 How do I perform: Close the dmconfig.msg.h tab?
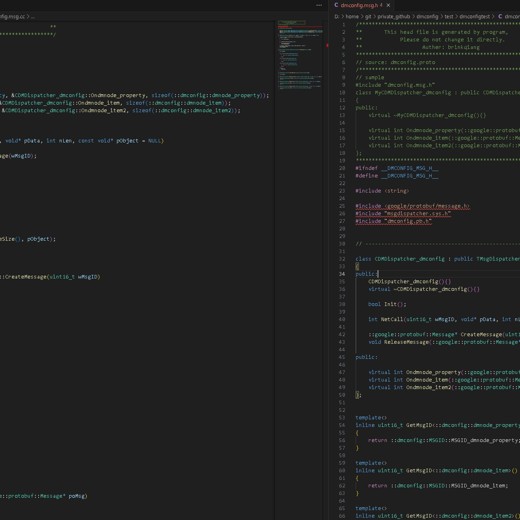click(389, 5)
